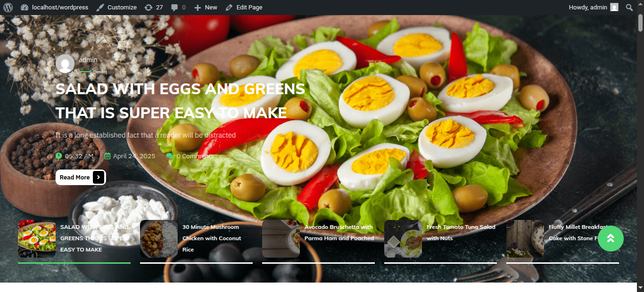This screenshot has height=292, width=644.
Task: Visit the localhost/wordpress site dashboard link
Action: [x=54, y=8]
